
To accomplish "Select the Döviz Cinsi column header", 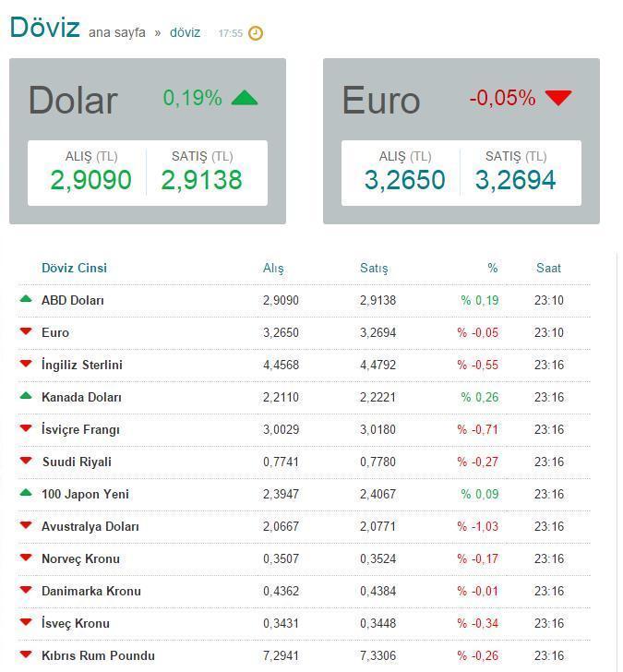I will click(x=74, y=268).
